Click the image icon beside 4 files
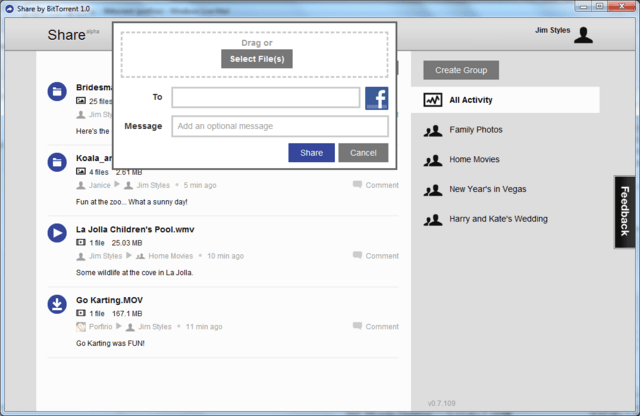This screenshot has height=416, width=640. click(81, 171)
